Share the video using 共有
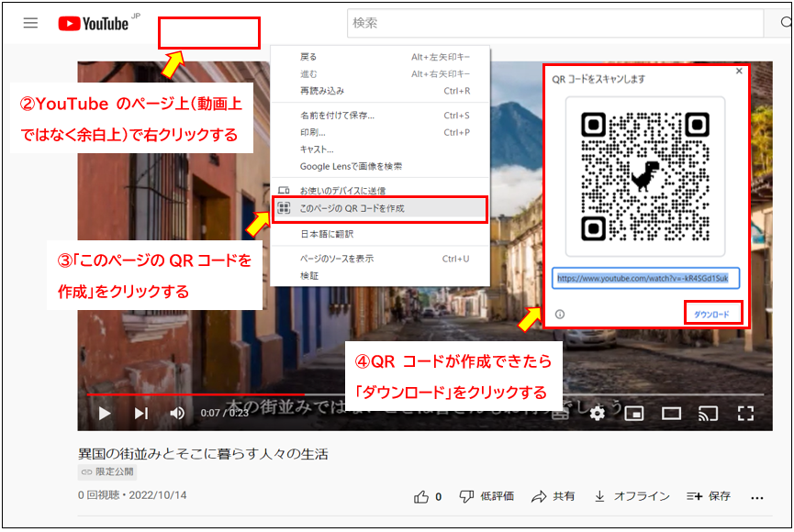The width and height of the screenshot is (794, 532). (x=553, y=496)
